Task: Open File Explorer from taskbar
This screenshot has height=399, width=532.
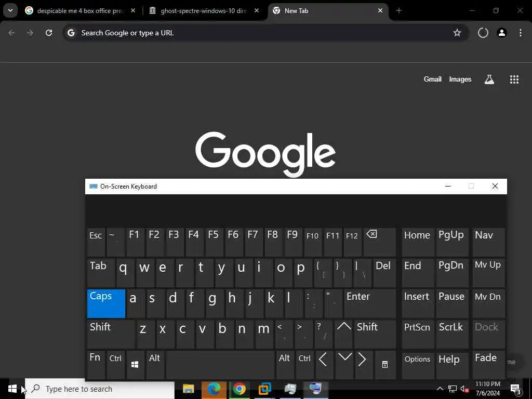Action: click(x=188, y=389)
